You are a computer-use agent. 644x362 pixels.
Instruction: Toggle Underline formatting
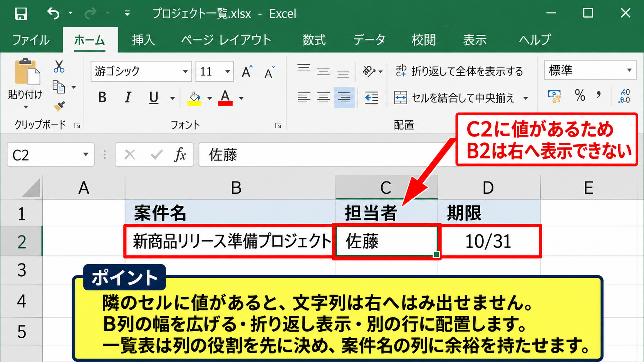tap(154, 98)
